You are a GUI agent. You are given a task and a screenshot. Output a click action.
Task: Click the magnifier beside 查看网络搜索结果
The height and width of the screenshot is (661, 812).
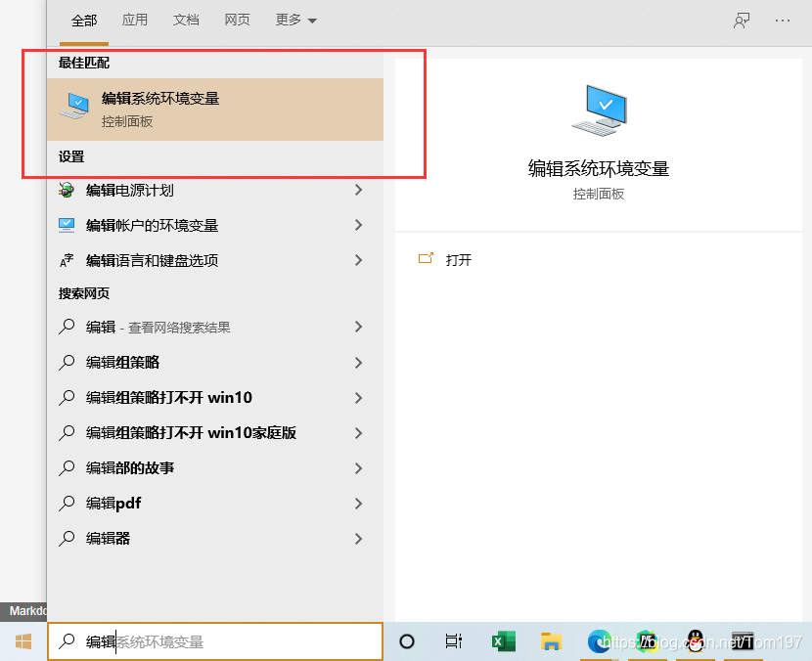coord(67,327)
